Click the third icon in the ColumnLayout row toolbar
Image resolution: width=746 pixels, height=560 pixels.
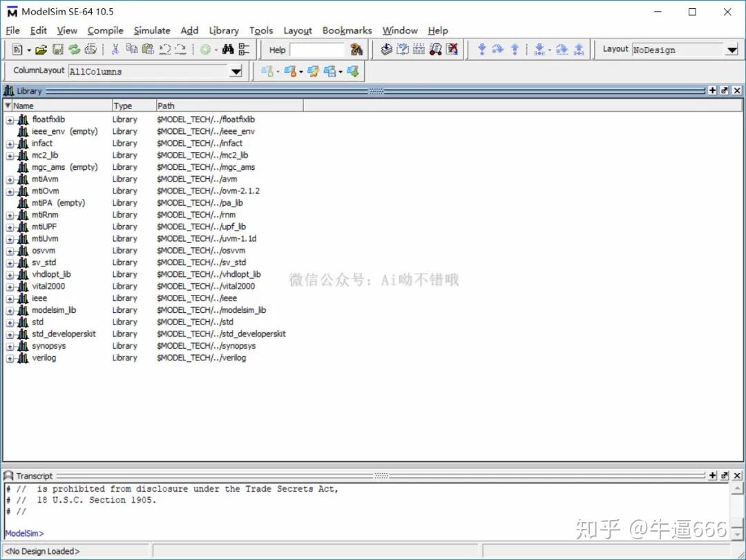click(313, 71)
